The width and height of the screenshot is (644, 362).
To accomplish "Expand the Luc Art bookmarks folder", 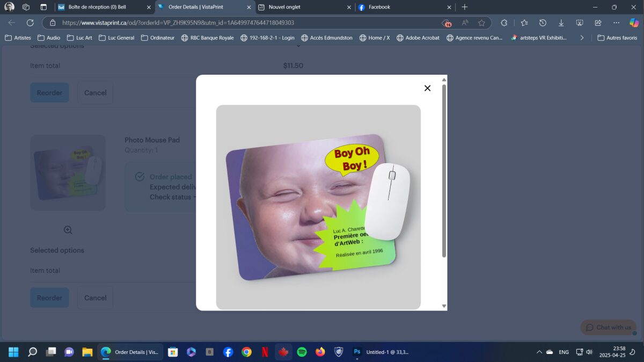I will (79, 38).
